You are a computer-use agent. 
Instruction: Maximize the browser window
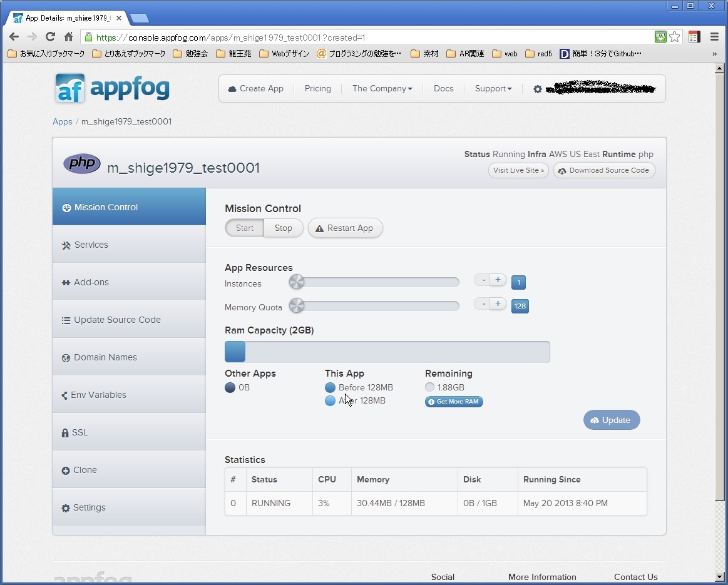[x=690, y=6]
